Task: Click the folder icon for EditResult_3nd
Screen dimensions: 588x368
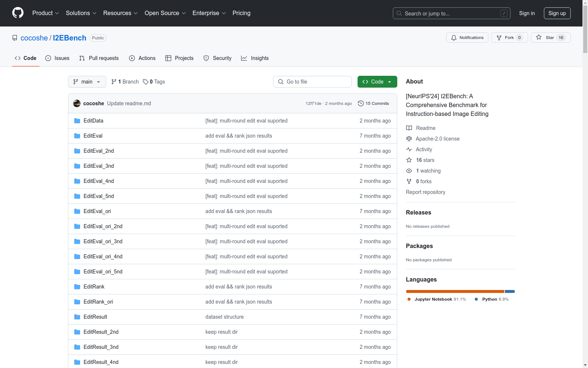Action: coord(77,347)
